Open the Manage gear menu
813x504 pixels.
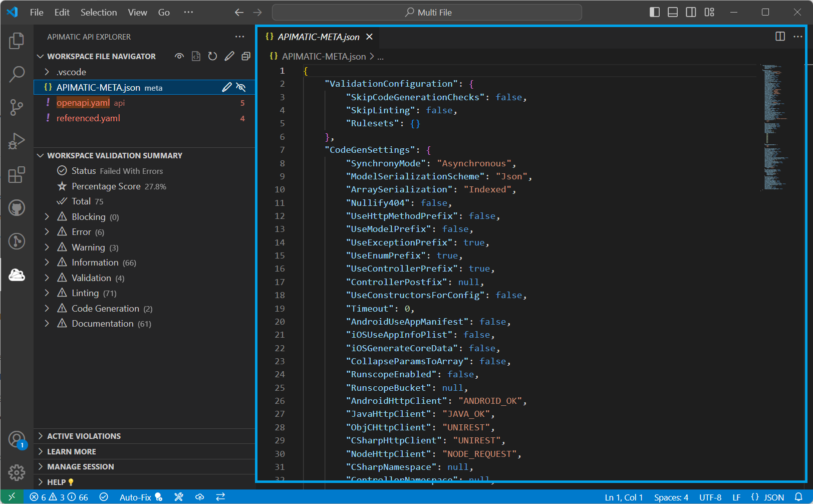17,472
